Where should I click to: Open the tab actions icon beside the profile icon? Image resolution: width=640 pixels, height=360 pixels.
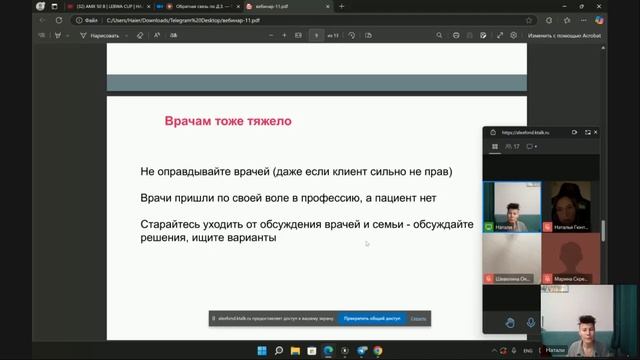[54, 7]
